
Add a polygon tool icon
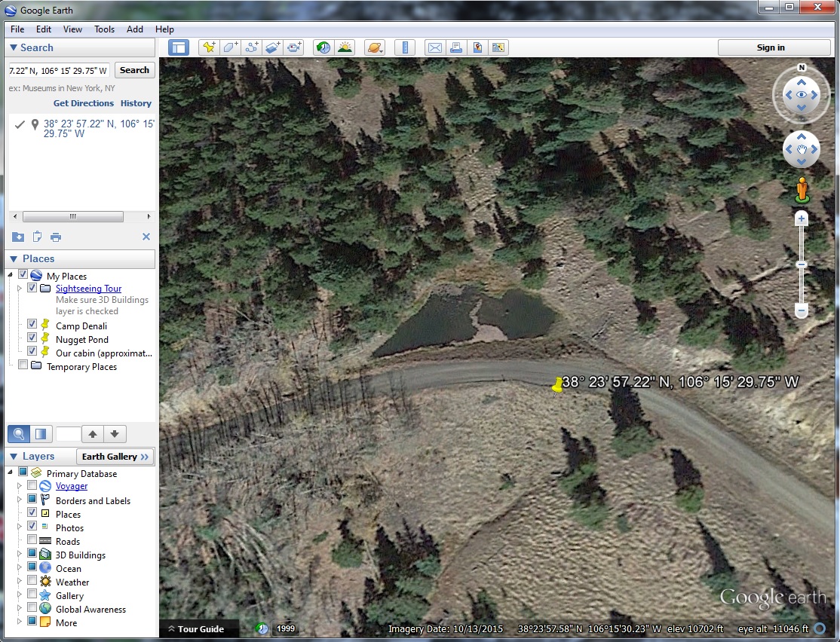point(230,47)
